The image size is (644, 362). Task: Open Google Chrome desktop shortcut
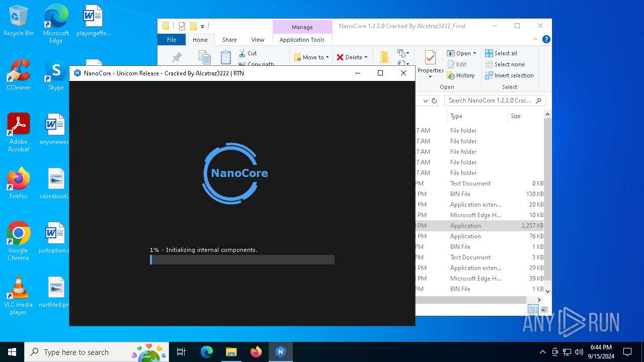tap(19, 241)
